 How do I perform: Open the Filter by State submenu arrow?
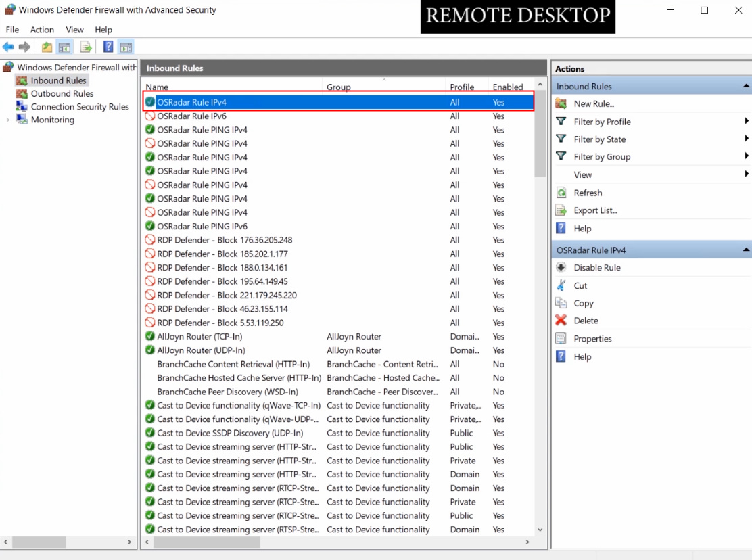746,139
